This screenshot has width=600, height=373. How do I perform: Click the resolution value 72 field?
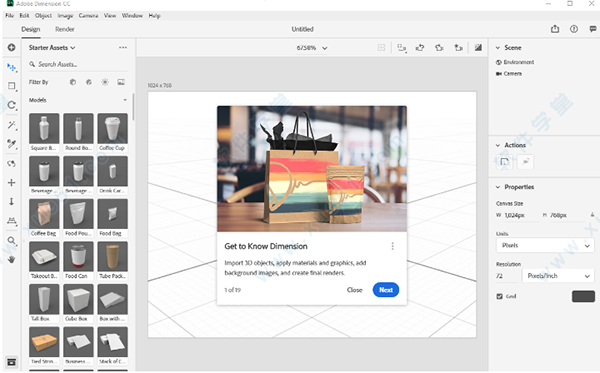coord(507,276)
